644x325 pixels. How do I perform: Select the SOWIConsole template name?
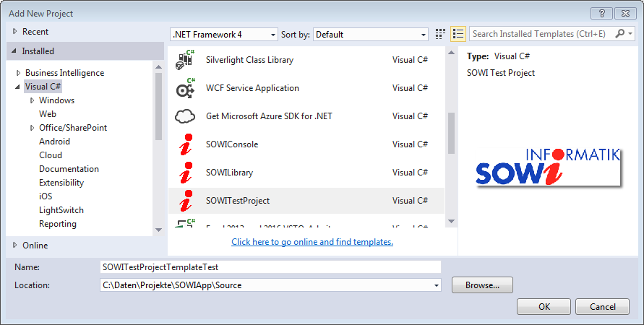(x=232, y=144)
